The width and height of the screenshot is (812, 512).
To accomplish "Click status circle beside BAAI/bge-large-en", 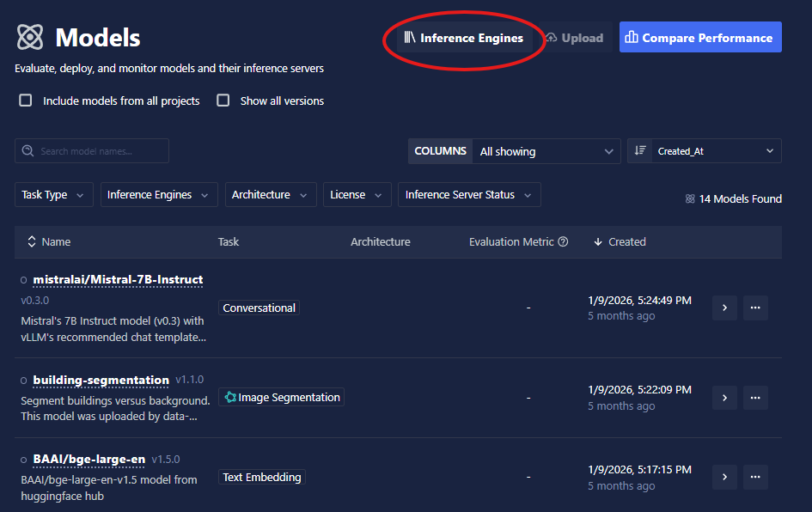I will click(23, 460).
